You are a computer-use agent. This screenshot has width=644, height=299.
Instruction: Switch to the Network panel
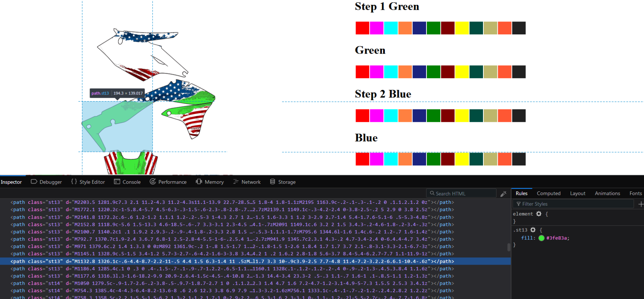(247, 182)
